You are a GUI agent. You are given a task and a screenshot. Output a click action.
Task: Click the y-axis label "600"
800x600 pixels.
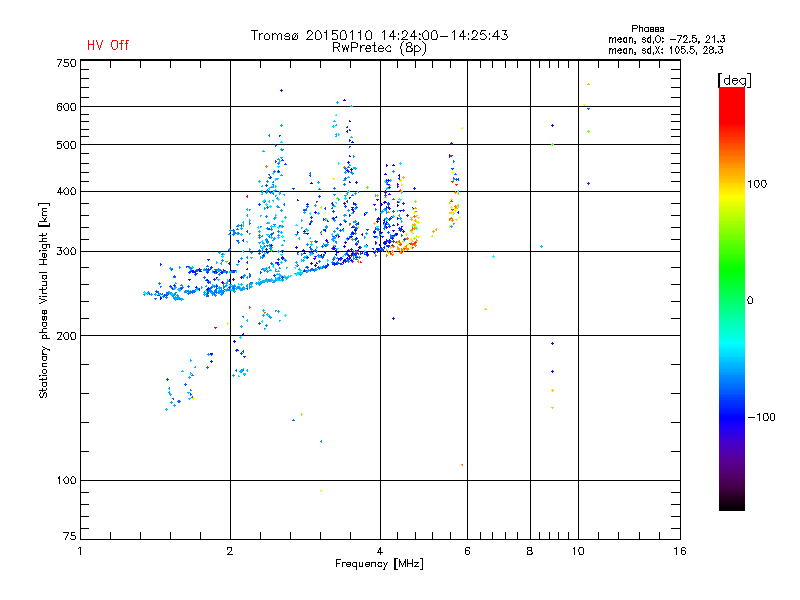[66, 107]
